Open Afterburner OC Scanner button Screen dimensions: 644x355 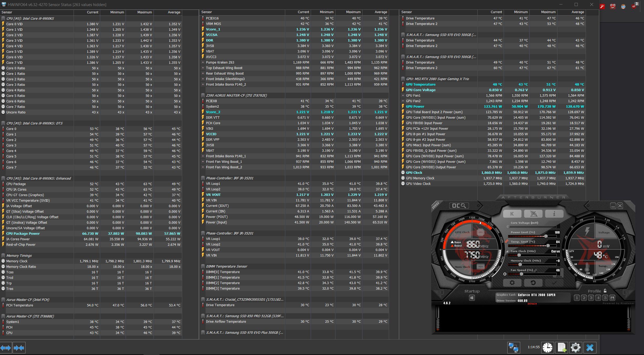pos(459,206)
